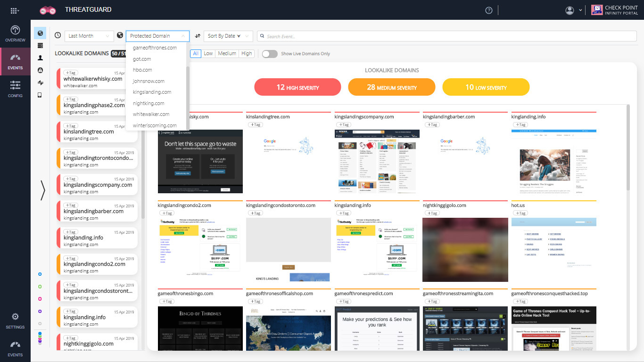Click the clock time range icon
The width and height of the screenshot is (644, 362).
[x=58, y=35]
